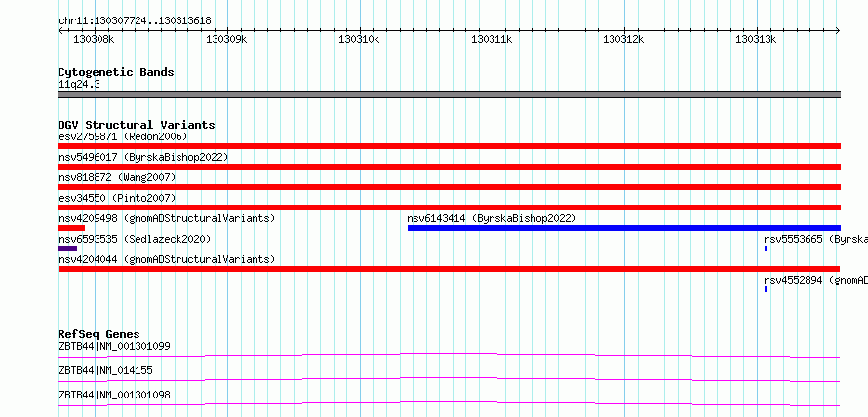Select the red bar for nsv818872
The image size is (868, 417).
point(449,187)
